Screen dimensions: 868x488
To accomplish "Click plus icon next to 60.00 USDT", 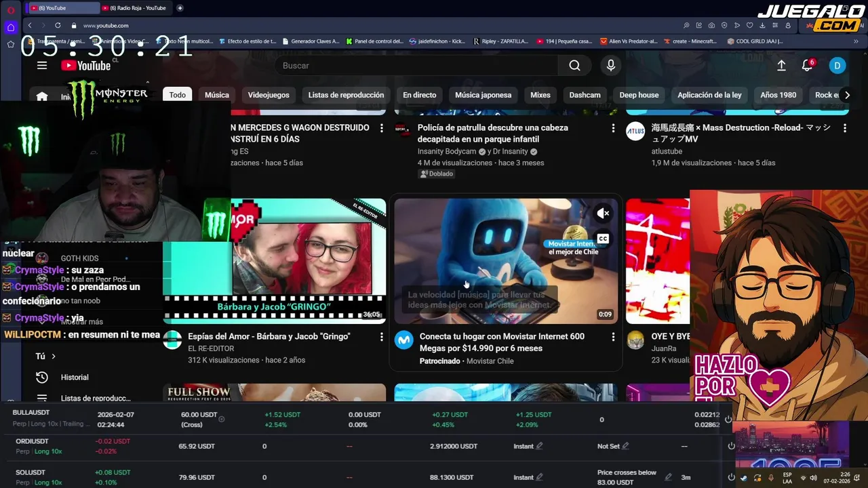I will pyautogui.click(x=221, y=420).
